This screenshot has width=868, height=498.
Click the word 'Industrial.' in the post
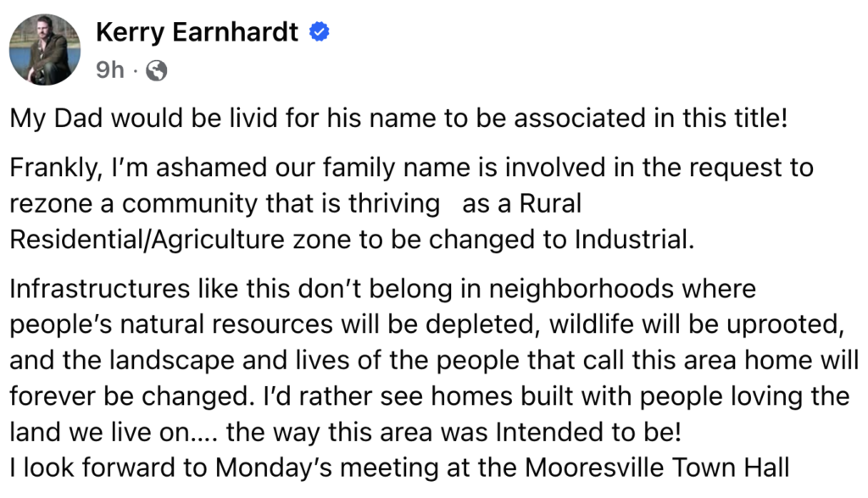[634, 240]
